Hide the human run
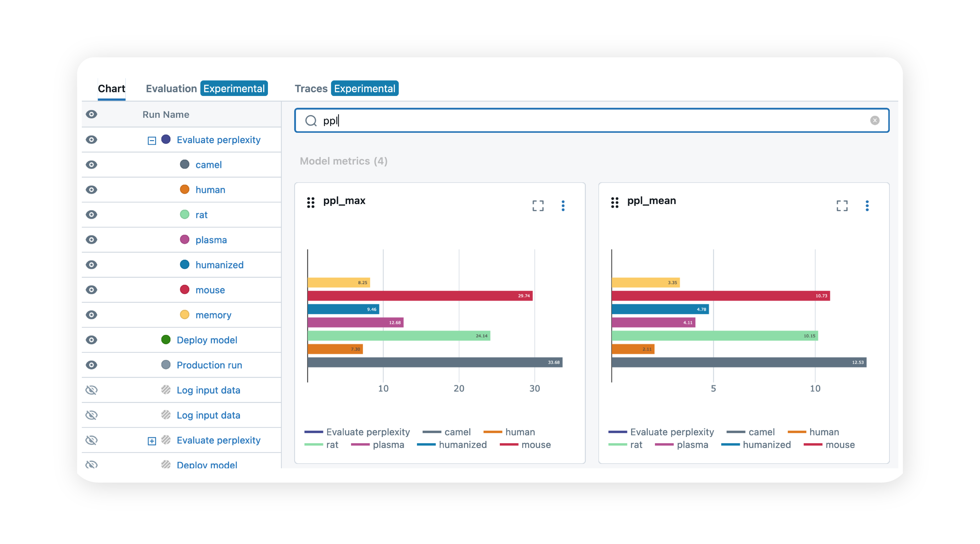 click(91, 190)
